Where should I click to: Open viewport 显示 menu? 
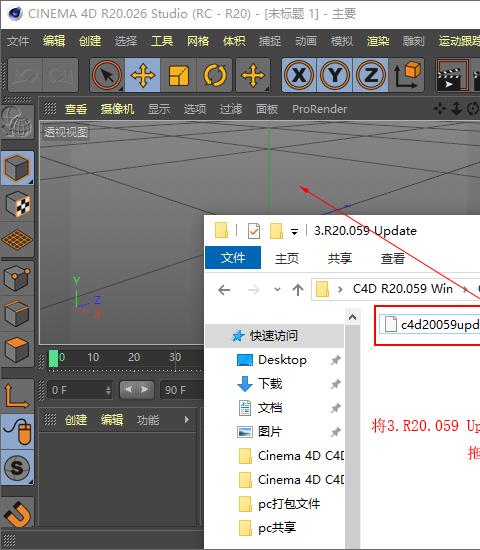[x=159, y=109]
